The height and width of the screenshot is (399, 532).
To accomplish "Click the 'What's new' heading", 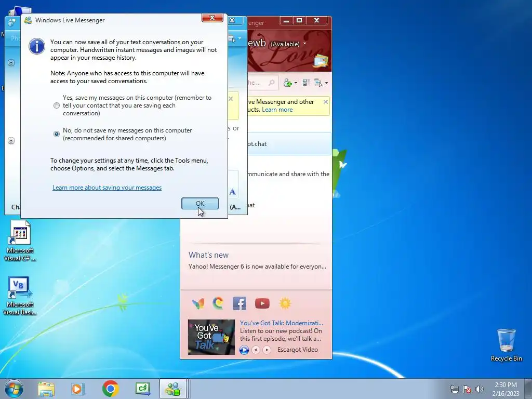I will click(209, 255).
